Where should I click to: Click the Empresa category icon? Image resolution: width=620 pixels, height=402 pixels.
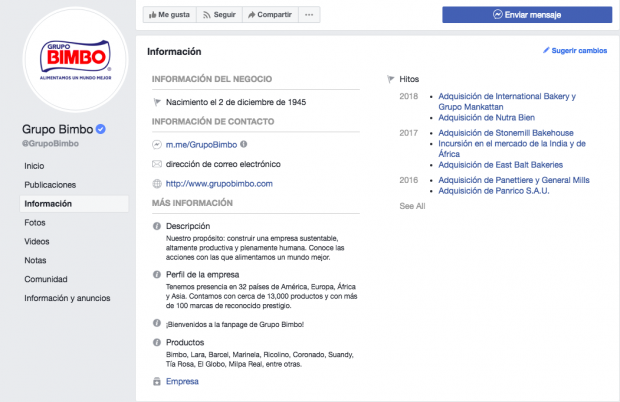[157, 381]
